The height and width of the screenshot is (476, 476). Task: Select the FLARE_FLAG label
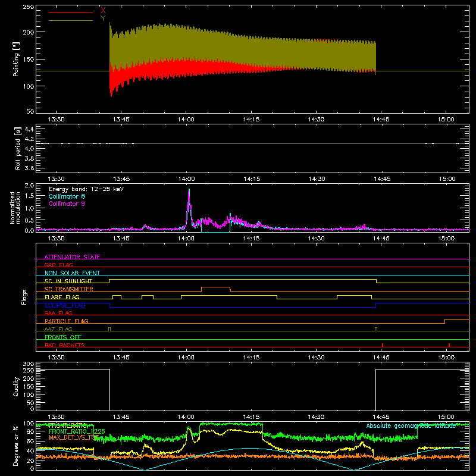pos(62,297)
